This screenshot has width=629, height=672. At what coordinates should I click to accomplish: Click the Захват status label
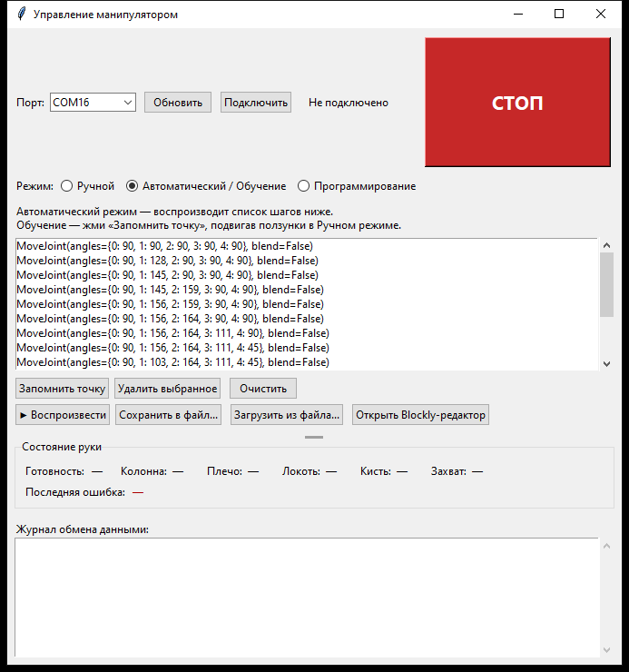448,471
